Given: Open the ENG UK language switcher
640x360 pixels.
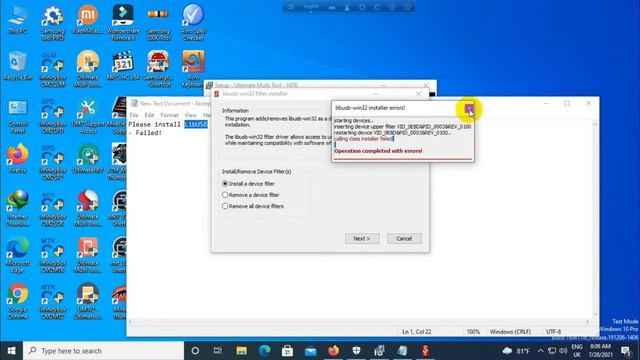Looking at the screenshot, I should coord(577,351).
